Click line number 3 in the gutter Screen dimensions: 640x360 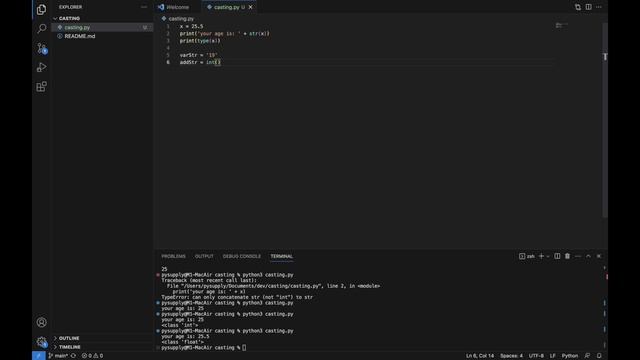tap(168, 40)
